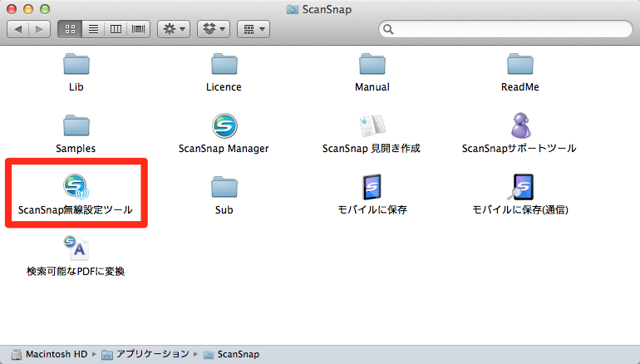Go back with the left arrow button
The height and width of the screenshot is (364, 640).
tap(18, 29)
